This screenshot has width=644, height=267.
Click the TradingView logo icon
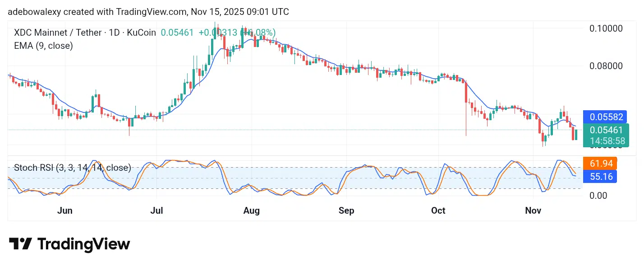[x=20, y=244]
